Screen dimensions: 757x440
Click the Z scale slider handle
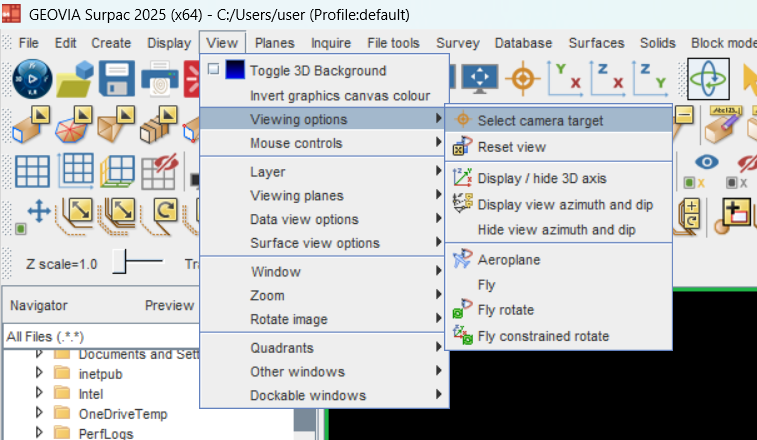[x=120, y=261]
